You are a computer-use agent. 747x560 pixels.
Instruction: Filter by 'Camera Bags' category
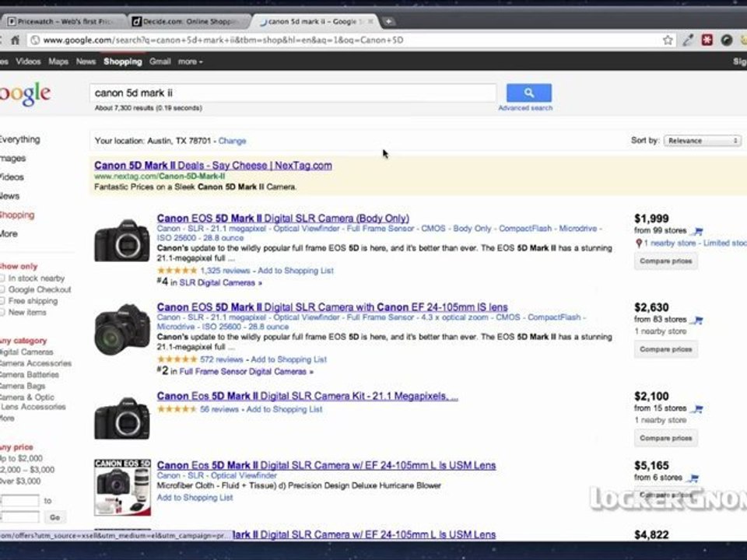point(23,387)
